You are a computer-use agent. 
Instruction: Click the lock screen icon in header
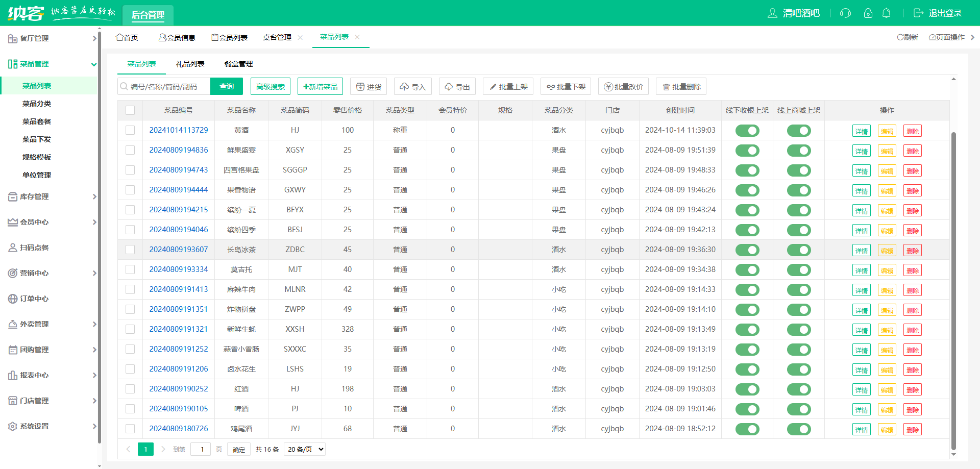tap(868, 13)
